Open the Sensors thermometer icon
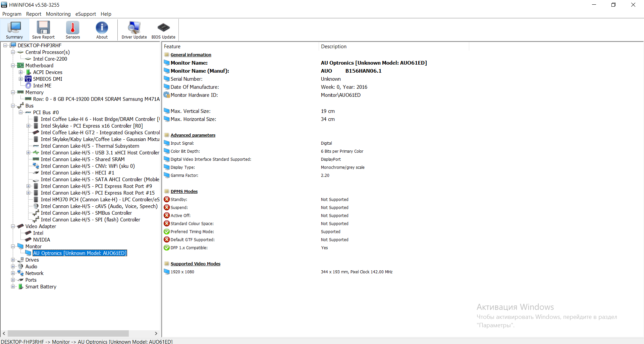Screen dimensions: 644x344 point(72,30)
